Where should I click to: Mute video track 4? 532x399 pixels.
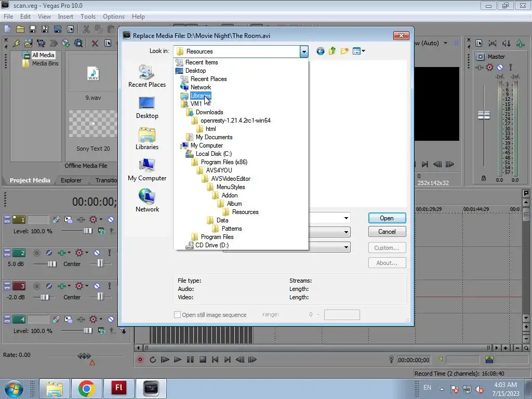[x=111, y=320]
